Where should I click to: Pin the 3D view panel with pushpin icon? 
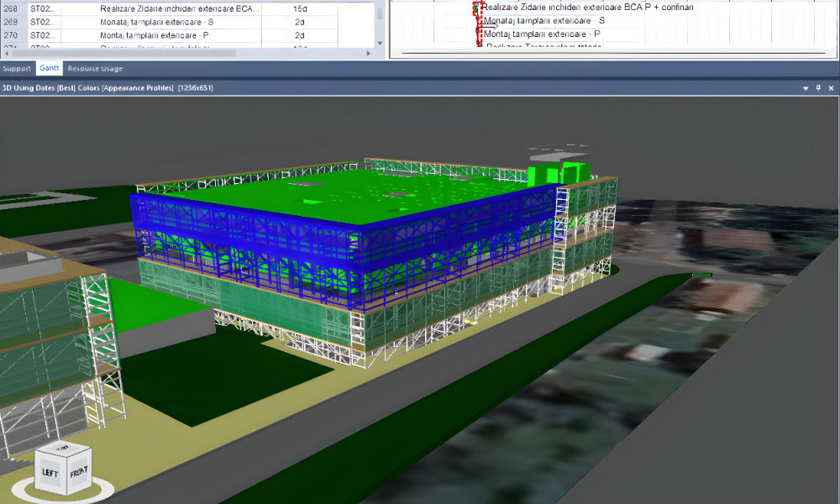[x=819, y=87]
